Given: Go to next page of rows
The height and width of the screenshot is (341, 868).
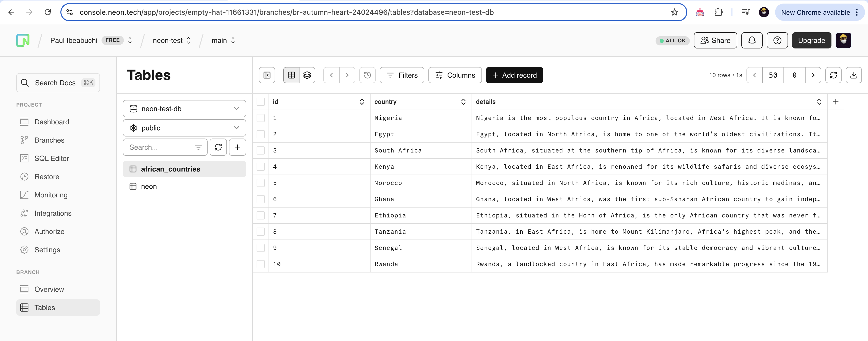Looking at the screenshot, I should pyautogui.click(x=813, y=75).
